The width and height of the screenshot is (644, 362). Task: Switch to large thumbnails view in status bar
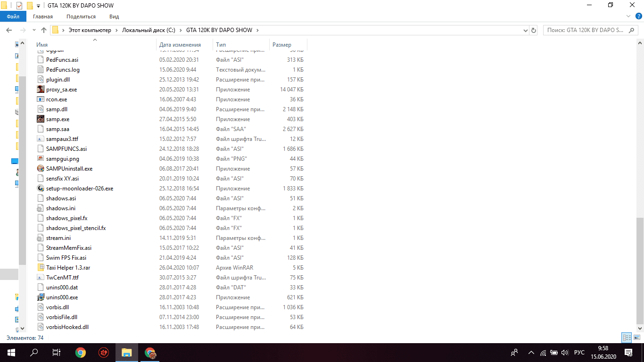tap(636, 337)
